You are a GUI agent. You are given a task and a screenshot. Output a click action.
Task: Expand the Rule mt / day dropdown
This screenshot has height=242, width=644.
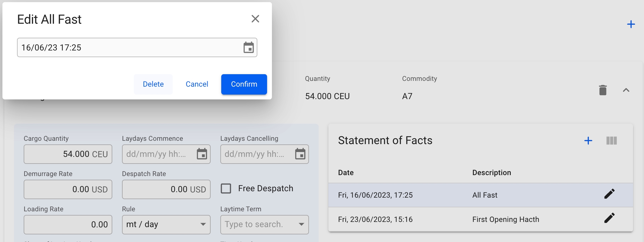(203, 225)
